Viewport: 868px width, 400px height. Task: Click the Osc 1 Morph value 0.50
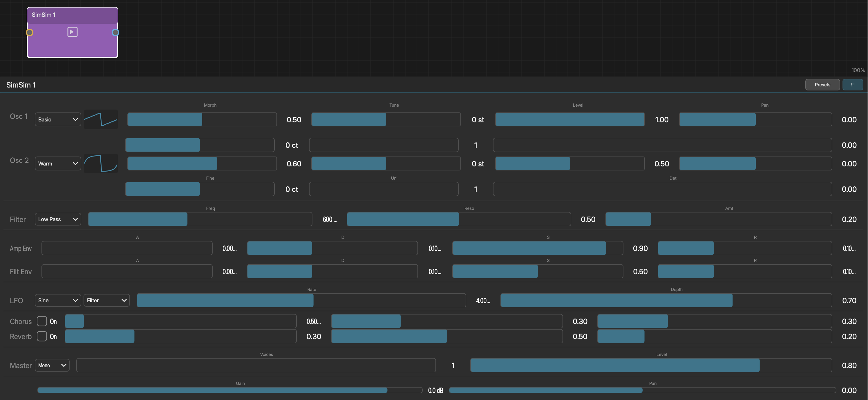click(294, 119)
